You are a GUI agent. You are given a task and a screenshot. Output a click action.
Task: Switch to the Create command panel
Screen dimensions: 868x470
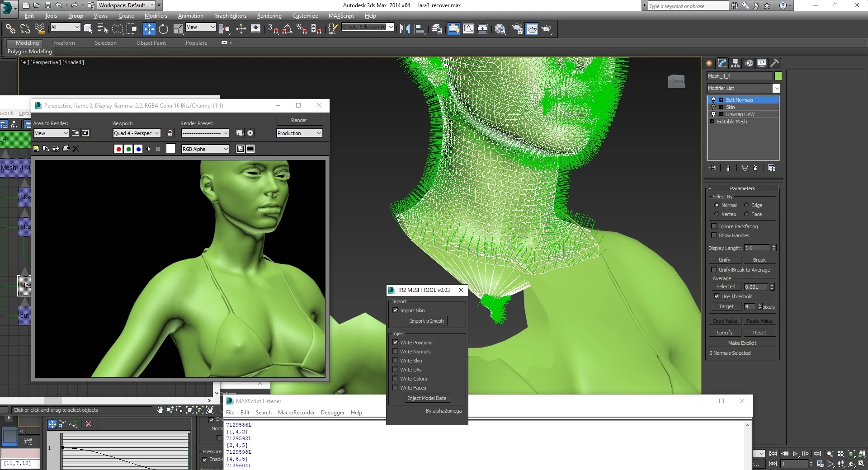coord(709,63)
